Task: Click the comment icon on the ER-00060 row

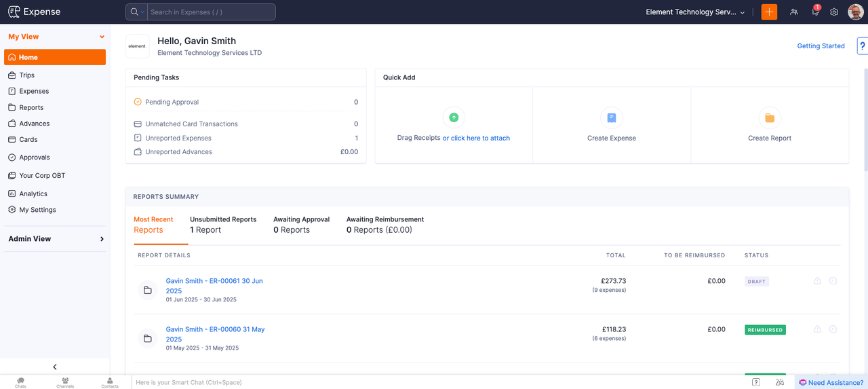Action: [833, 329]
